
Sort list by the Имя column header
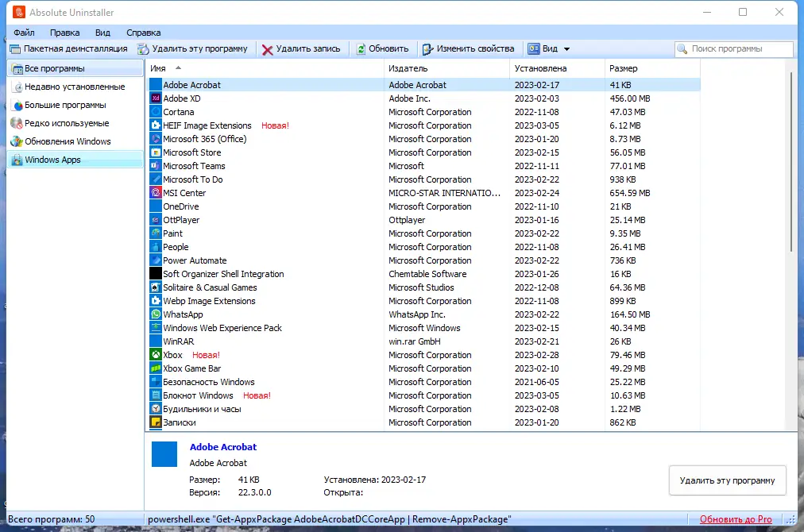(x=265, y=68)
